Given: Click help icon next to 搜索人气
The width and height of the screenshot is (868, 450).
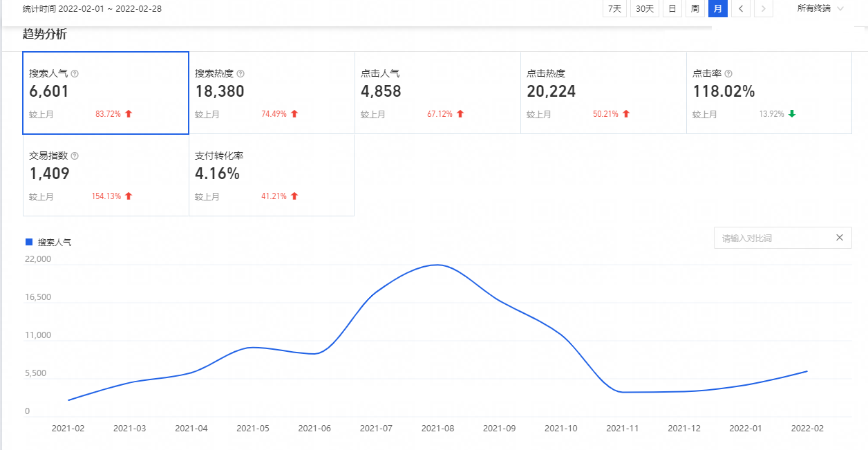Looking at the screenshot, I should point(75,74).
